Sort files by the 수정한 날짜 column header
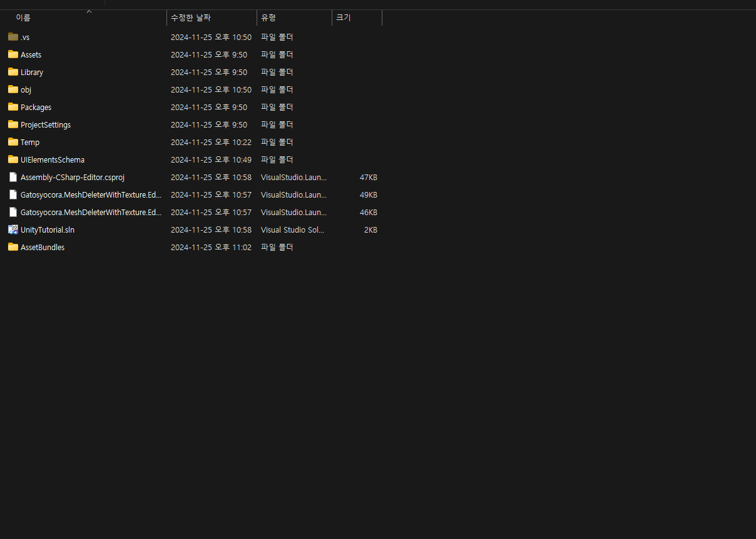Image resolution: width=756 pixels, height=539 pixels. [x=190, y=18]
